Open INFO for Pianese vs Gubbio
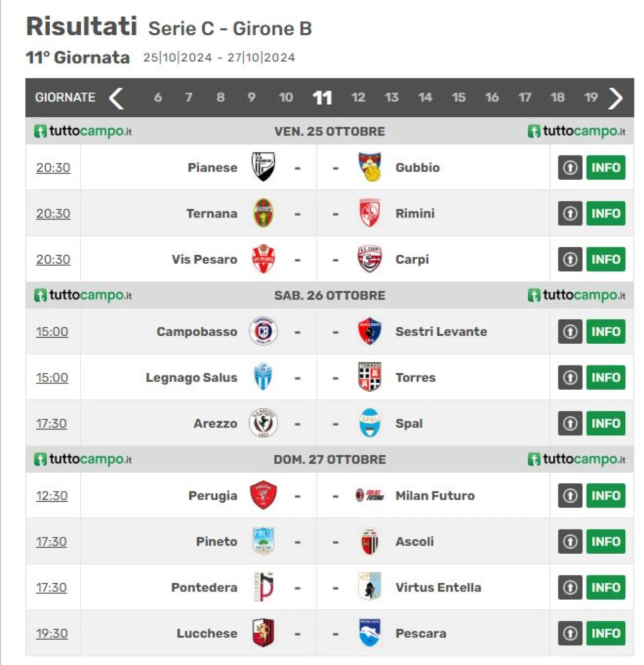The width and height of the screenshot is (644, 665). coord(606,168)
